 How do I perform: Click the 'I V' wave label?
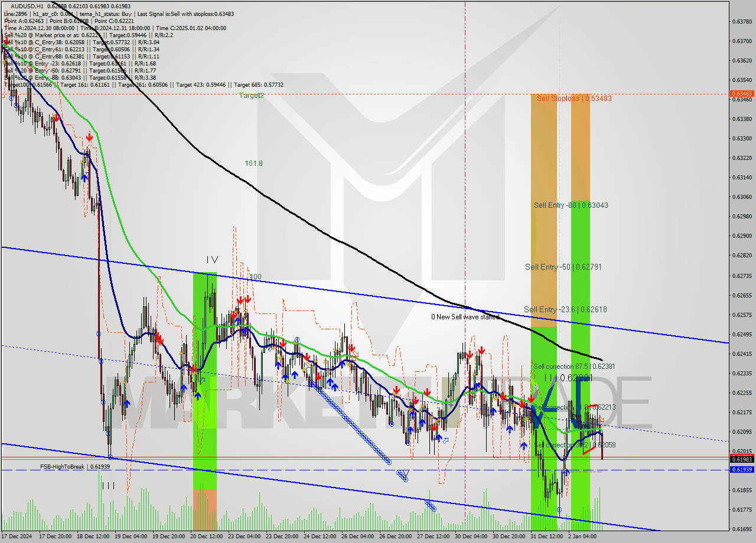point(213,260)
